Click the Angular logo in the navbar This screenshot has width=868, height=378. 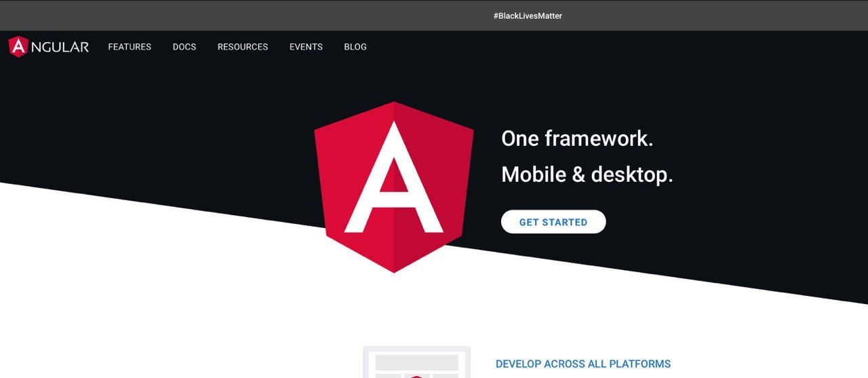[x=48, y=47]
